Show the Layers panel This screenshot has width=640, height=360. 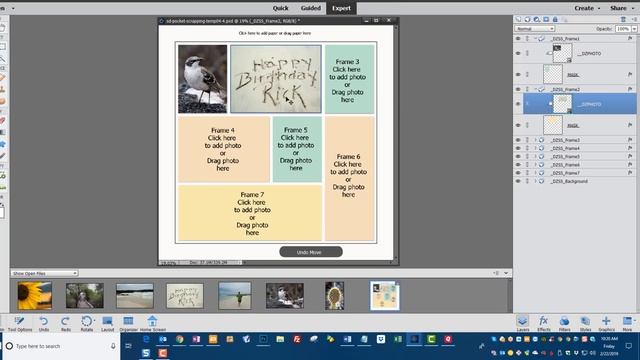(x=522, y=323)
